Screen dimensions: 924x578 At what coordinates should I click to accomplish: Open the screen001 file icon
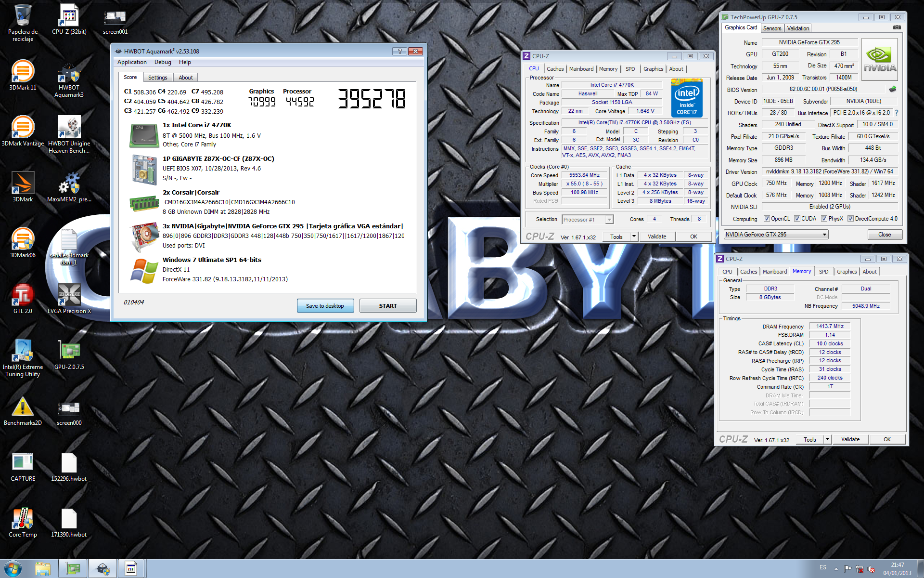coord(115,22)
